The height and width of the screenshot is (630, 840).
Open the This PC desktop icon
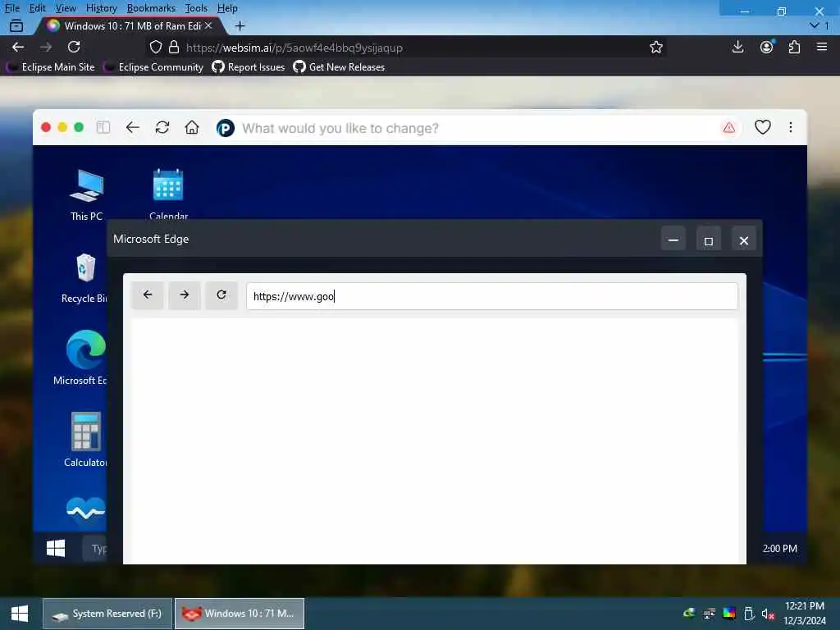86,195
